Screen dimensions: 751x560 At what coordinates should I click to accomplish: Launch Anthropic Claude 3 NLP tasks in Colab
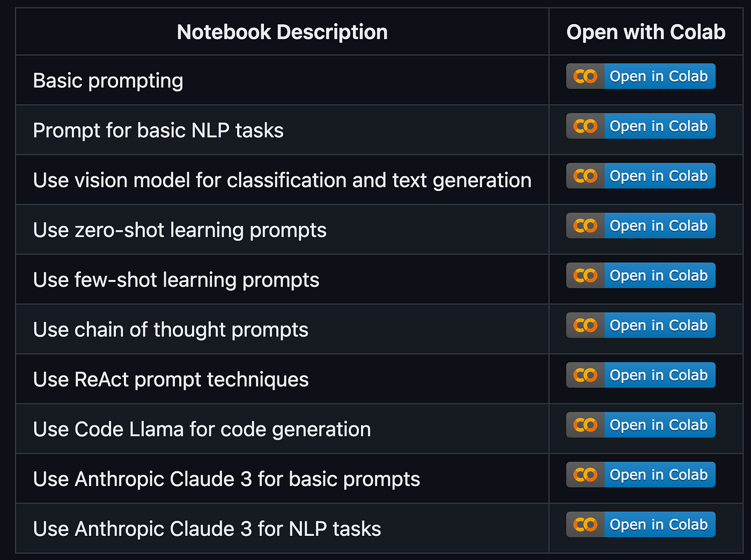[x=640, y=525]
